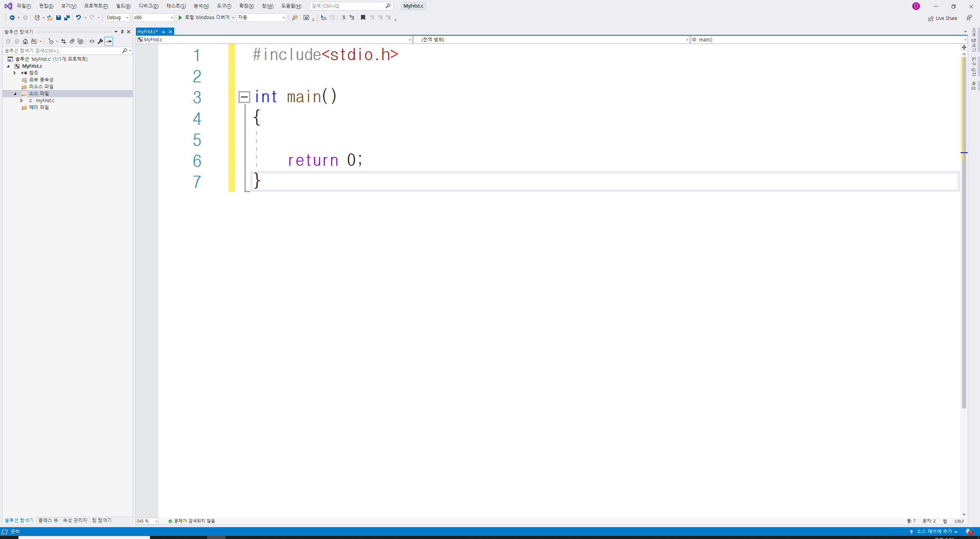Open the x86 platform dropdown
980x539 pixels.
(x=153, y=18)
